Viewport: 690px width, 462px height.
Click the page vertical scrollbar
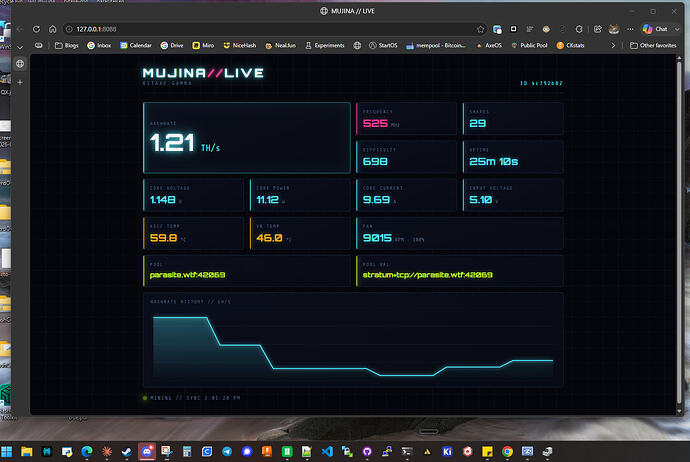tap(679, 234)
